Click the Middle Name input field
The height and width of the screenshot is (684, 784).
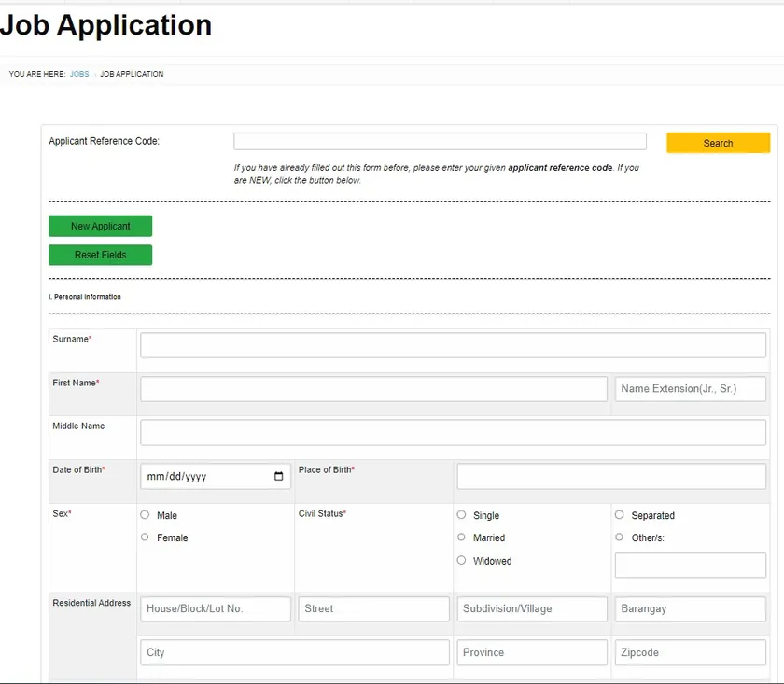[x=453, y=432]
